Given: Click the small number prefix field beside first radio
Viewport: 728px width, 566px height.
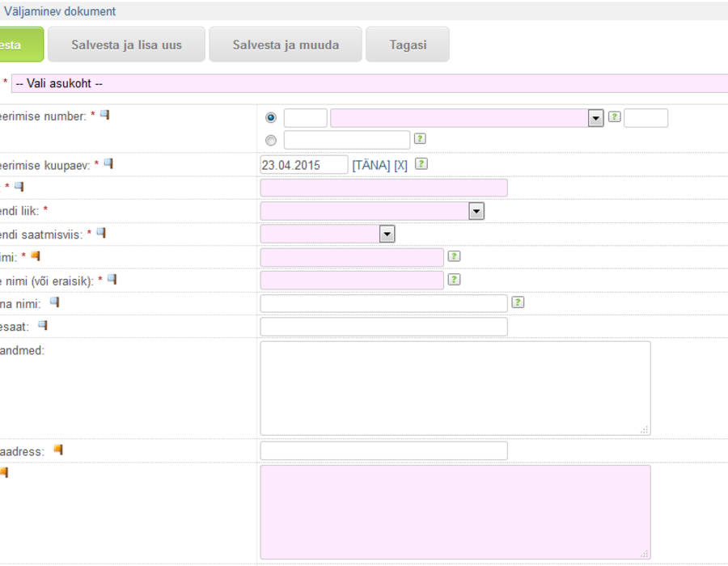Looking at the screenshot, I should (306, 118).
